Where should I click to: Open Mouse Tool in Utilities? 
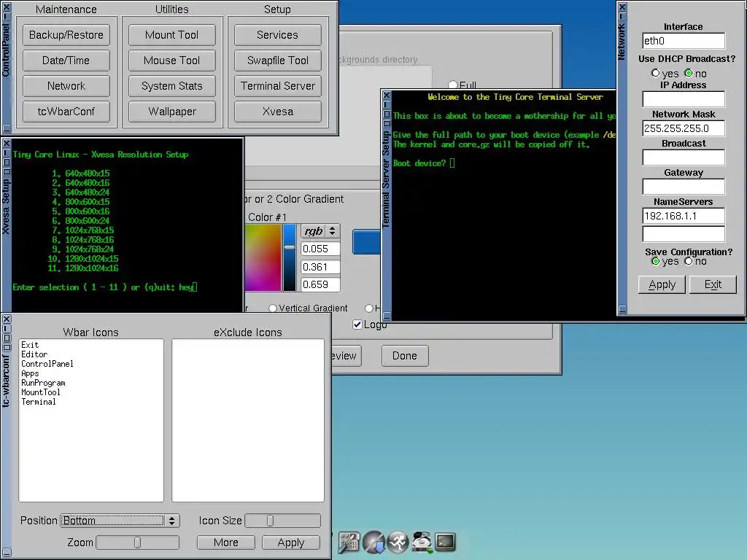[x=172, y=61]
